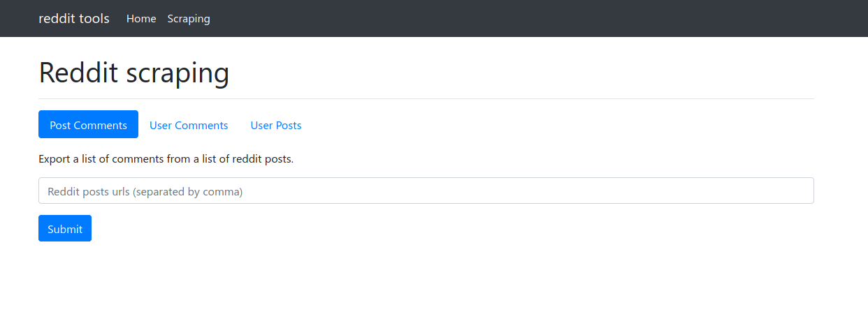Click the Reddit scraping heading
868x335 pixels.
(x=133, y=73)
